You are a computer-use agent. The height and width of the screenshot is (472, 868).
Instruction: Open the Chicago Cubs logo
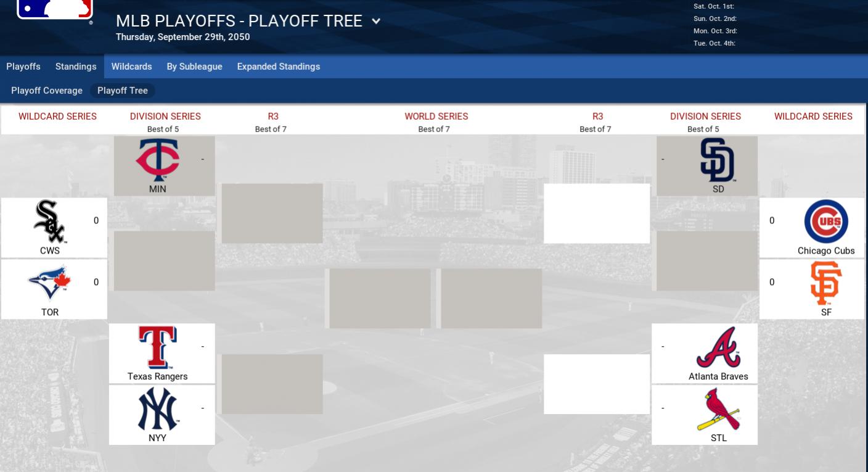tap(826, 222)
